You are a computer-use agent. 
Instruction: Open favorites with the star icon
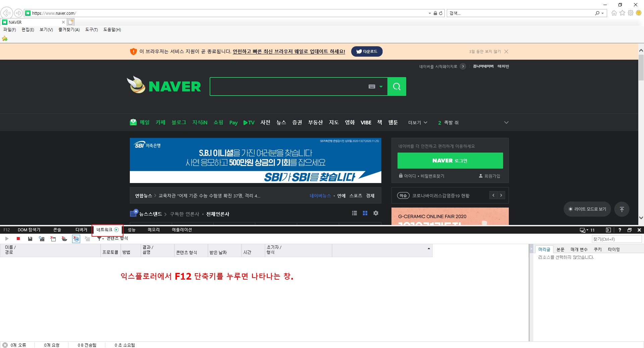[x=622, y=13]
